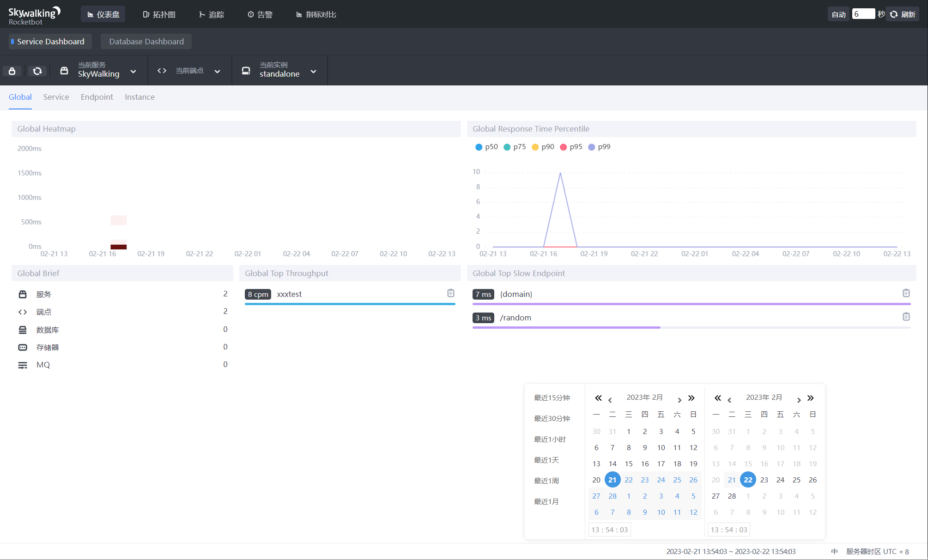Copy the {domain} slow endpoint entry
Screen dimensions: 928x560
pyautogui.click(x=906, y=293)
